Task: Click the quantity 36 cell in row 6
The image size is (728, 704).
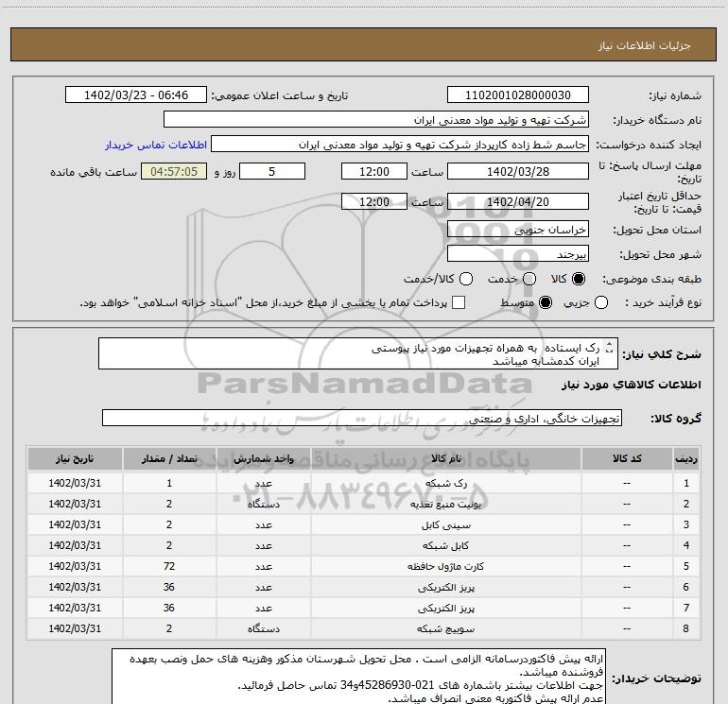Action: click(x=169, y=588)
